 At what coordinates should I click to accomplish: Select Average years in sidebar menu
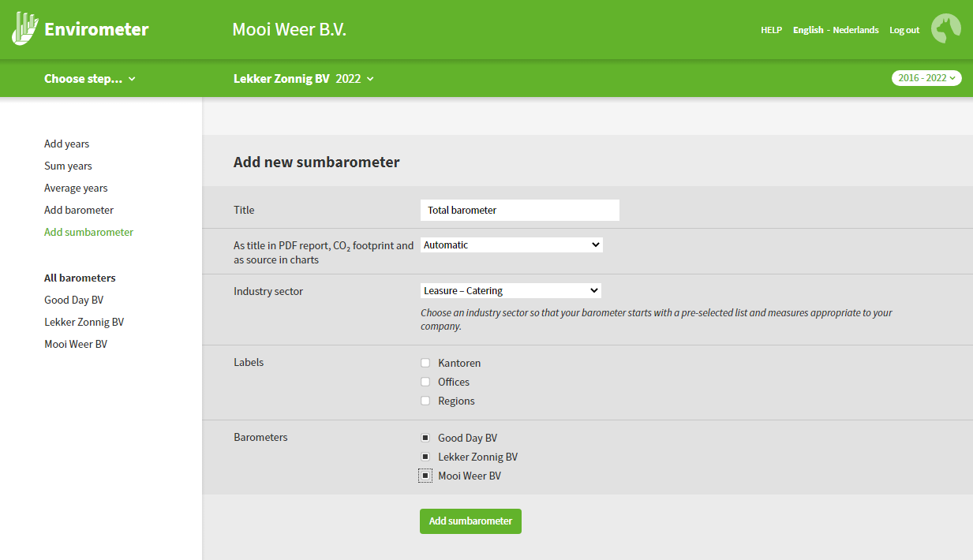coord(76,188)
